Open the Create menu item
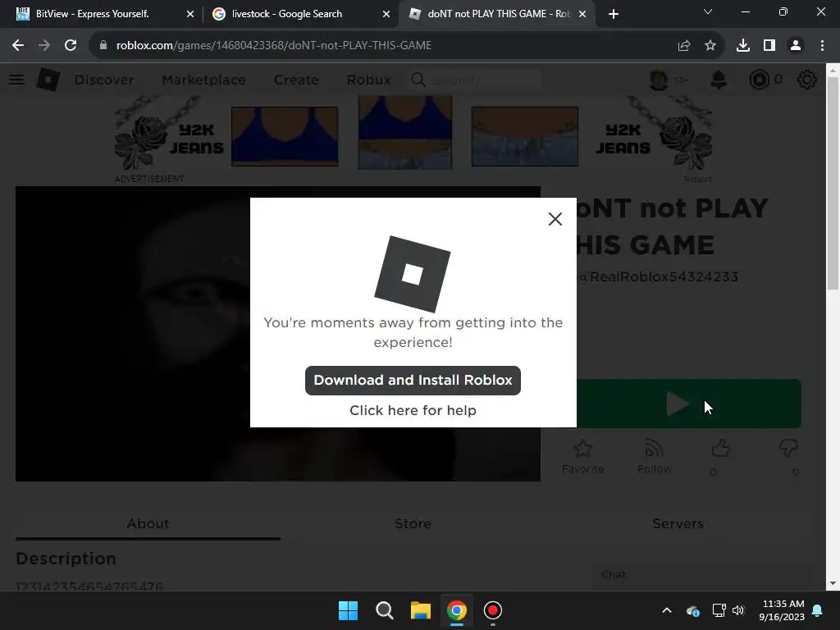840x630 pixels. pyautogui.click(x=296, y=80)
